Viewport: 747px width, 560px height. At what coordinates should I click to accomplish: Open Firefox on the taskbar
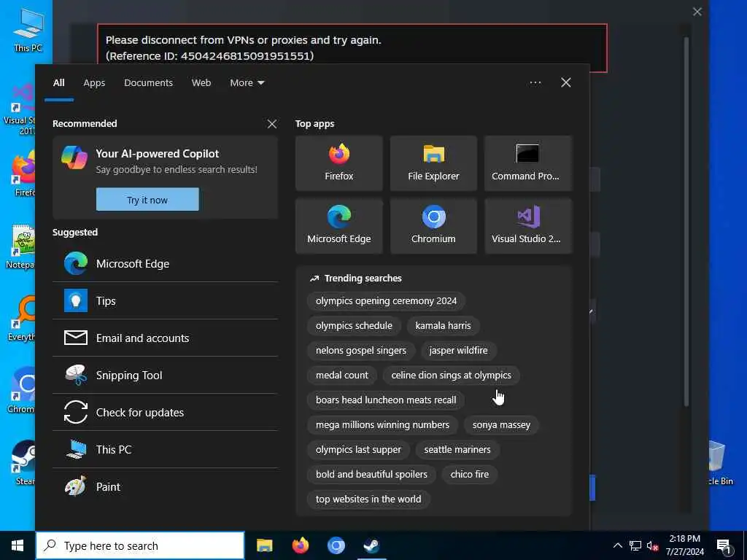300,545
